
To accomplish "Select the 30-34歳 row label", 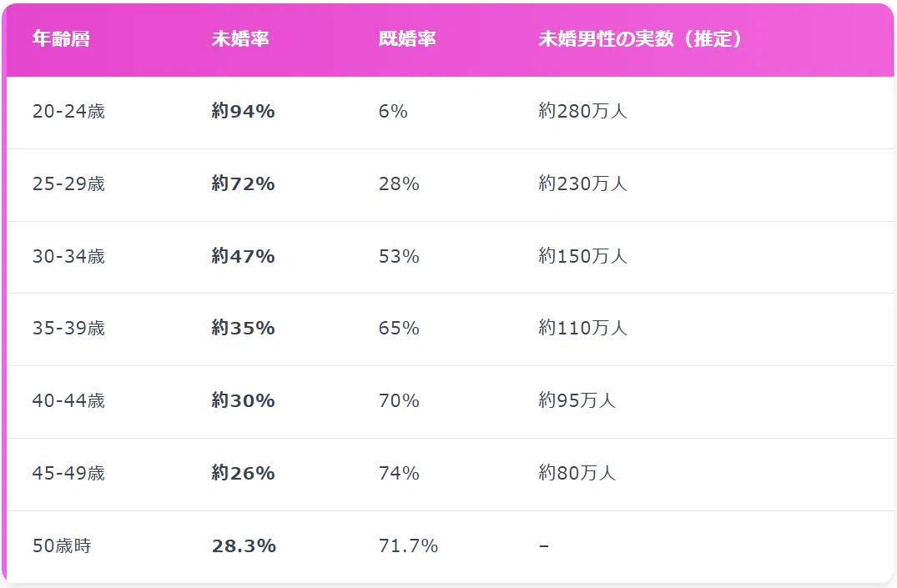I will point(68,256).
